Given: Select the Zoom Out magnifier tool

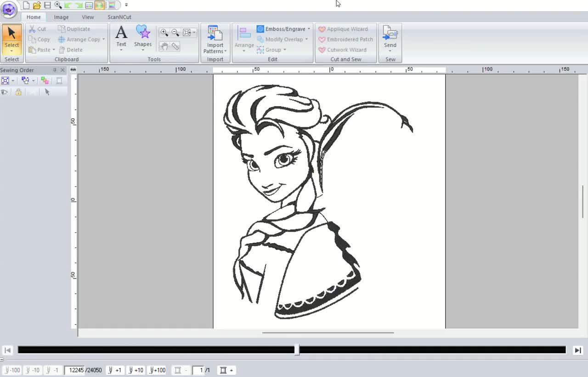Looking at the screenshot, I should click(x=175, y=33).
